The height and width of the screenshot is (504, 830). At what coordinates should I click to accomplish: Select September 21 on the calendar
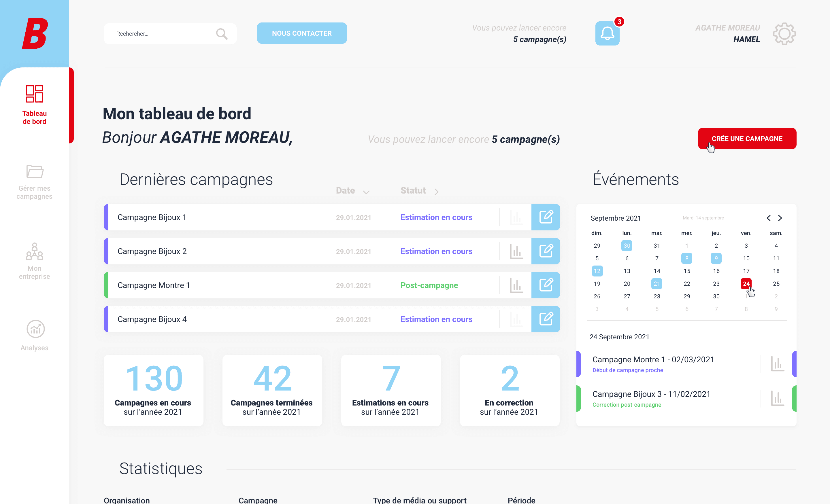pos(657,283)
